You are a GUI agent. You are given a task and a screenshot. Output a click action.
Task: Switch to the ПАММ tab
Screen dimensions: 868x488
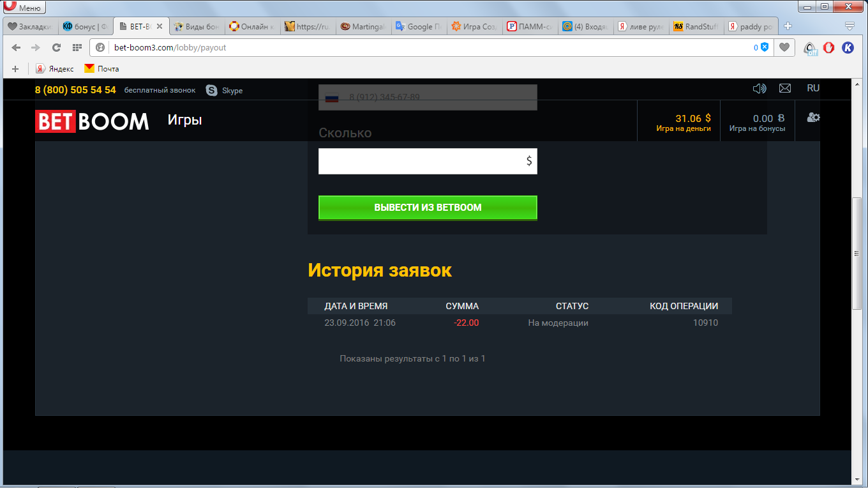tap(530, 27)
